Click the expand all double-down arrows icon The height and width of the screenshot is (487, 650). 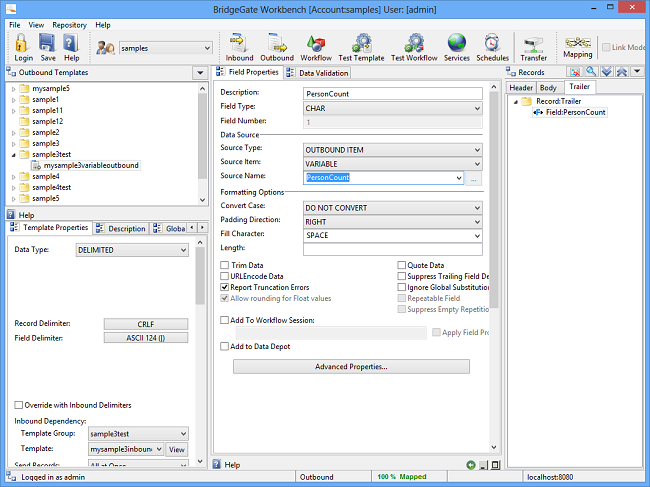coord(606,72)
